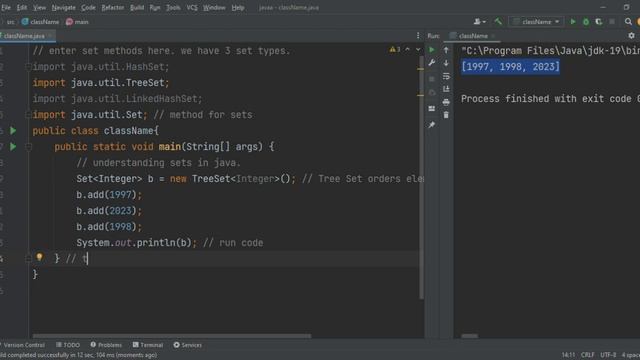Click the warning indicator in the editor corner

click(x=395, y=49)
